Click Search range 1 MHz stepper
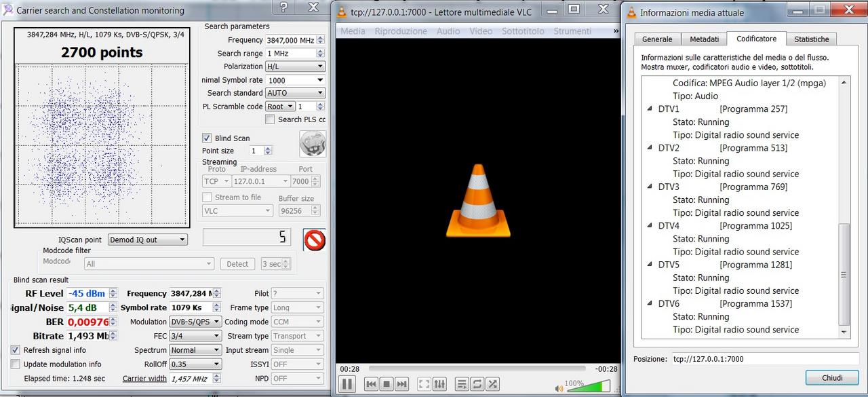The height and width of the screenshot is (397, 868). (x=321, y=54)
